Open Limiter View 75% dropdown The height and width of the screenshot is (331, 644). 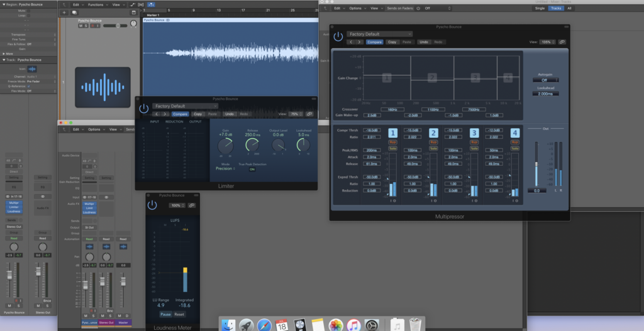click(x=296, y=114)
